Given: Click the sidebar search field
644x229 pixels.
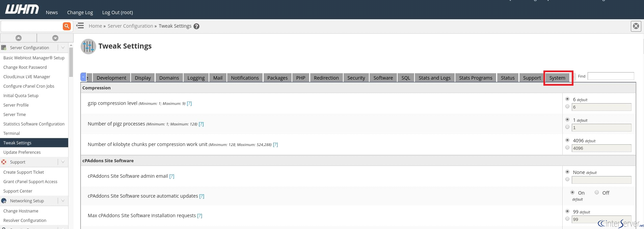Looking at the screenshot, I should point(32,26).
